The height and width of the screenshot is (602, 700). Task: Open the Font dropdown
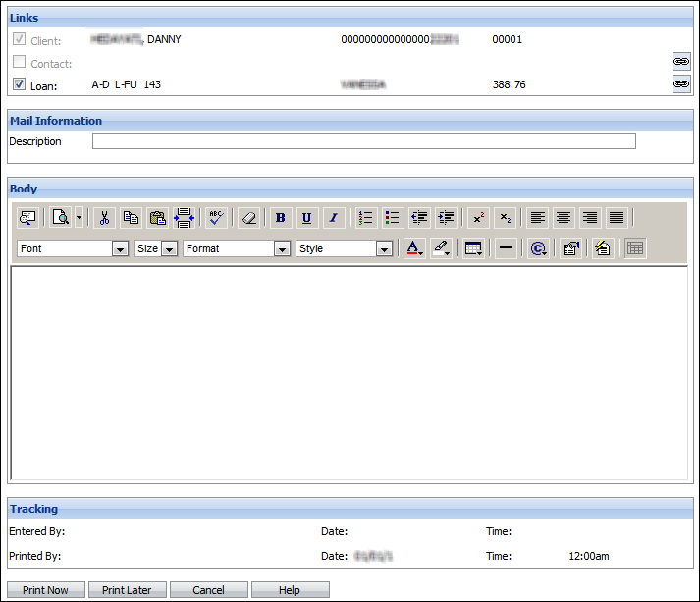tap(73, 248)
